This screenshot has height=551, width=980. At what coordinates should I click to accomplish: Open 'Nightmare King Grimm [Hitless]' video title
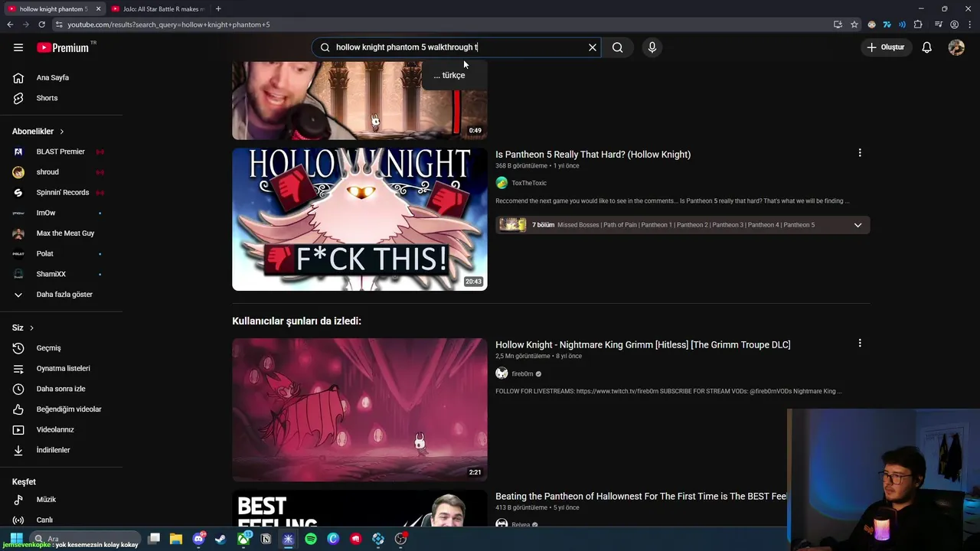pyautogui.click(x=642, y=345)
